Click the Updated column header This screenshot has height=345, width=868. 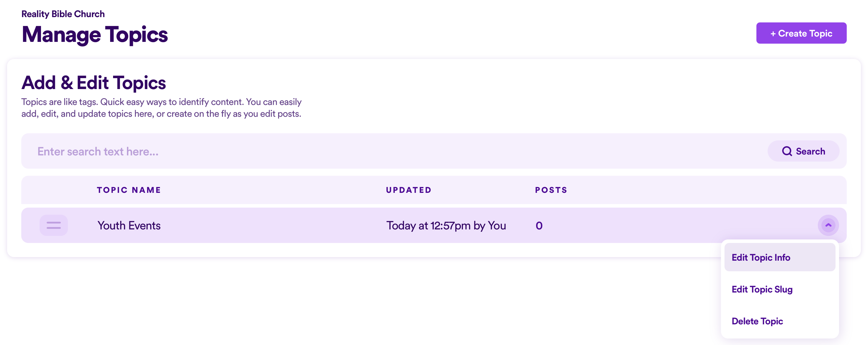coord(408,190)
